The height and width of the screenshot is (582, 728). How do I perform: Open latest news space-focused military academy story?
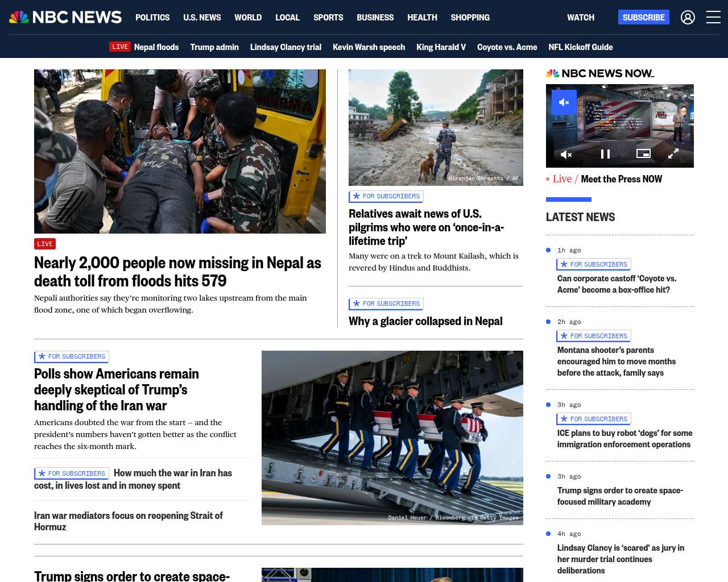620,496
